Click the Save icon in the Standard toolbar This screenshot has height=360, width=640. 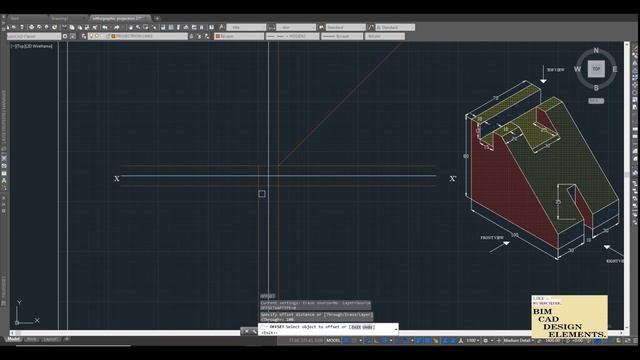point(22,27)
